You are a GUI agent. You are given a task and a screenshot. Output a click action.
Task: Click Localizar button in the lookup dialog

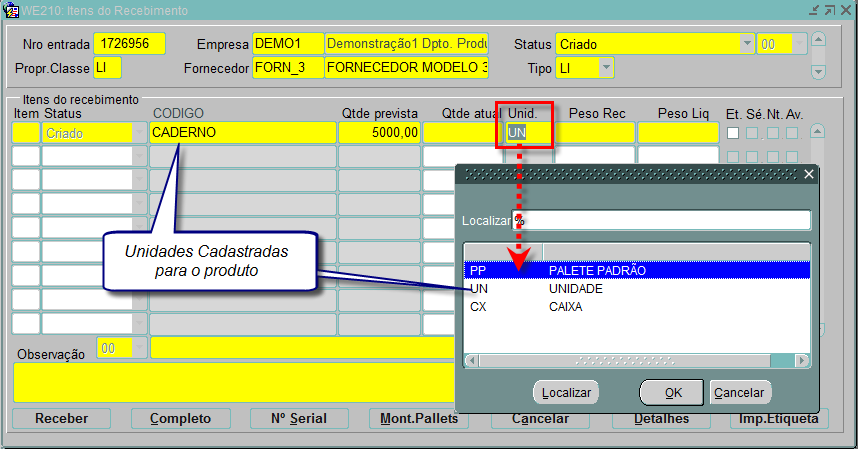click(x=566, y=393)
